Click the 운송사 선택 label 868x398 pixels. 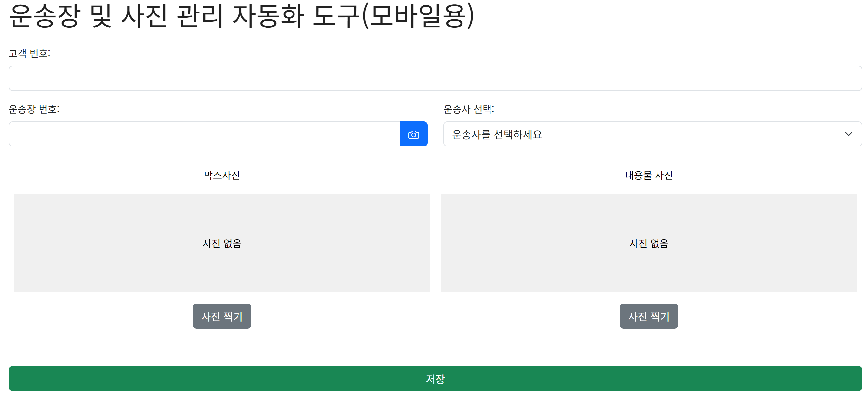468,109
